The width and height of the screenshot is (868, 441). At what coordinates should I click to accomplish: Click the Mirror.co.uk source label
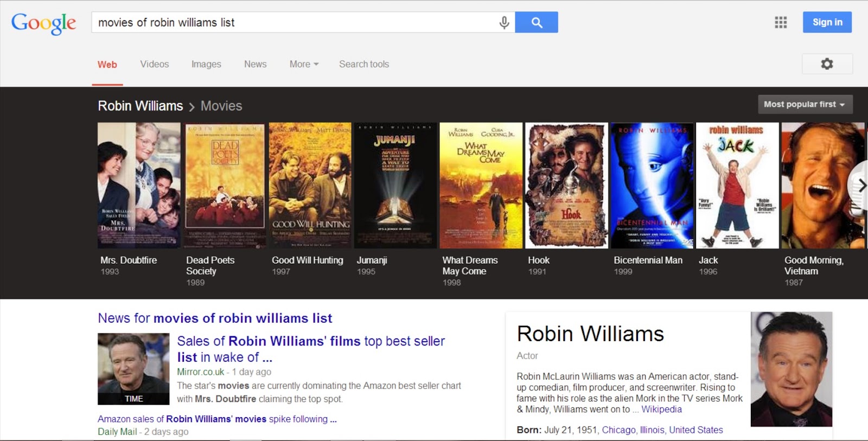point(200,372)
